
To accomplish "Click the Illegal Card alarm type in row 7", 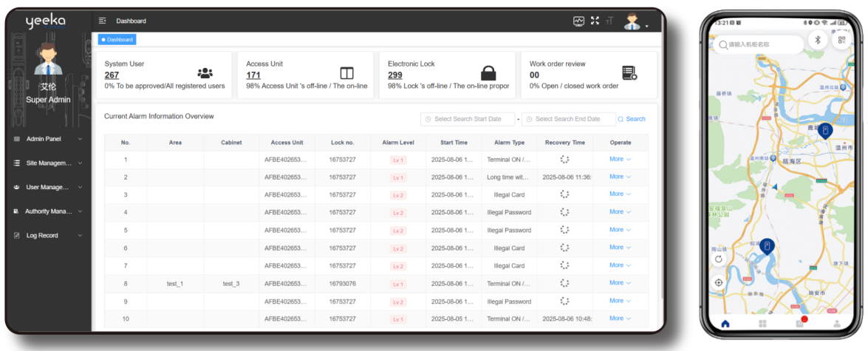I will (x=509, y=266).
